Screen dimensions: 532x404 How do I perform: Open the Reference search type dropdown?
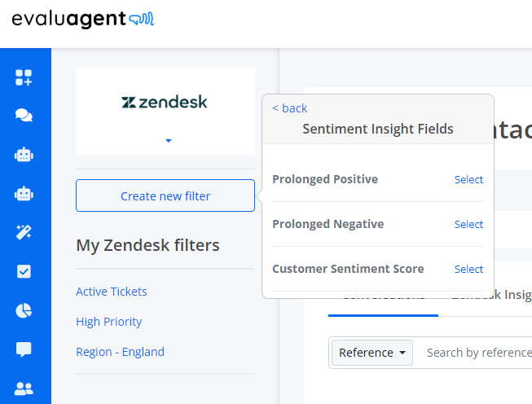point(372,353)
